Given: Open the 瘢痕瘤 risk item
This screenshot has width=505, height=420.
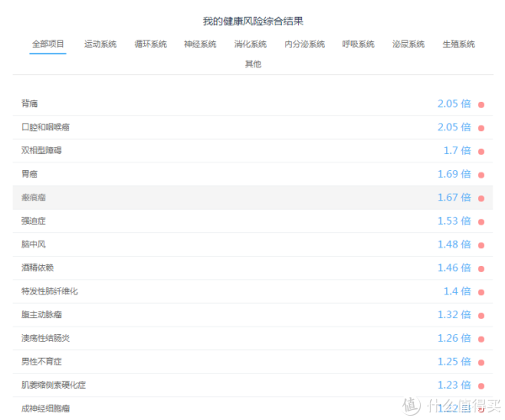Looking at the screenshot, I should pos(252,198).
